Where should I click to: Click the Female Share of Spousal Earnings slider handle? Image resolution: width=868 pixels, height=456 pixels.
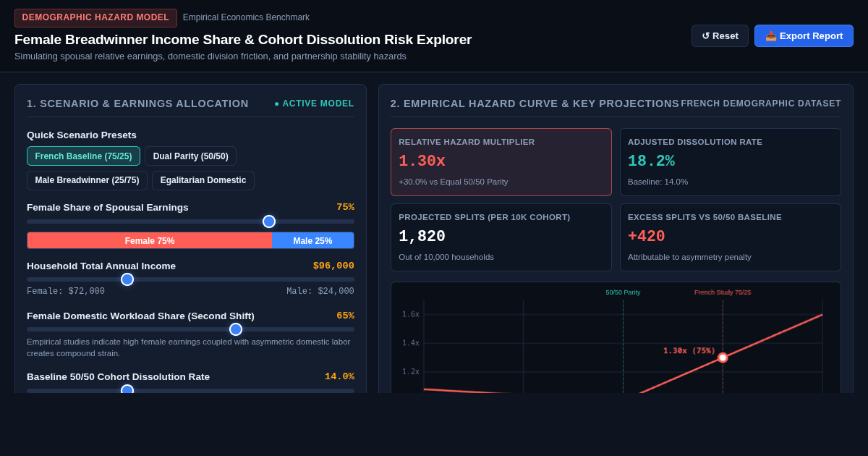click(x=269, y=221)
